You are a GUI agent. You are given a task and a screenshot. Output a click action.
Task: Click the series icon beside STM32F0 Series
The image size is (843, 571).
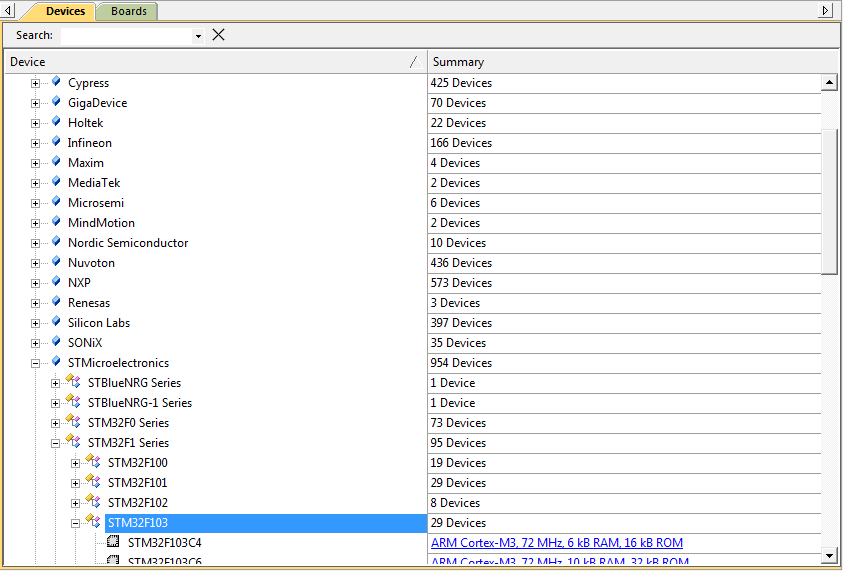coord(73,422)
